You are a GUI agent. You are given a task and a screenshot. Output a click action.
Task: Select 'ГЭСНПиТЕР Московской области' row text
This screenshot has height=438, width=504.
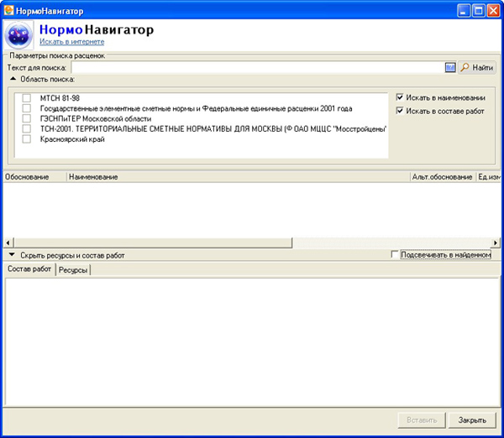coord(96,118)
